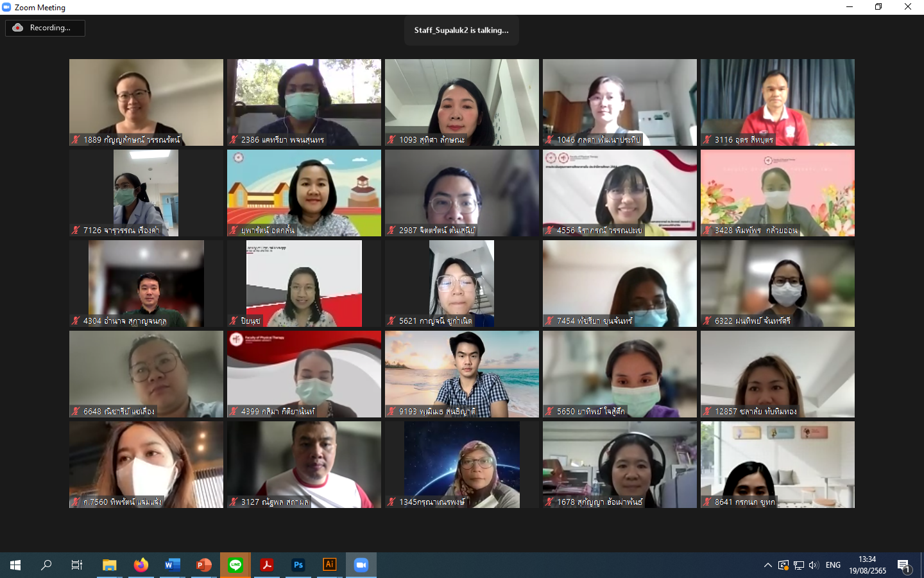Open Firefox from the taskbar
The image size is (924, 578).
[x=141, y=565]
